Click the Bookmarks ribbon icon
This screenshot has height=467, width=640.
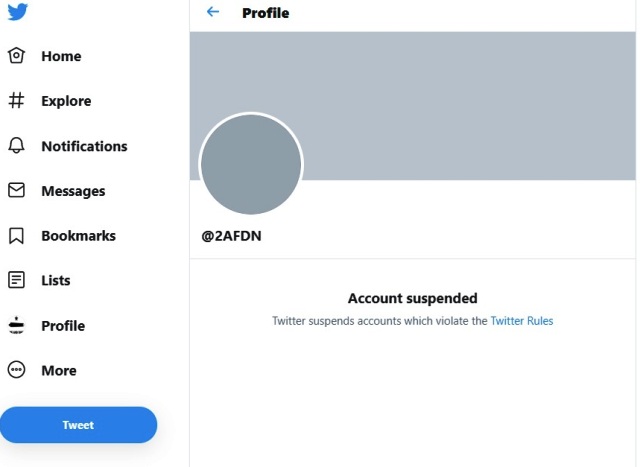click(x=16, y=236)
